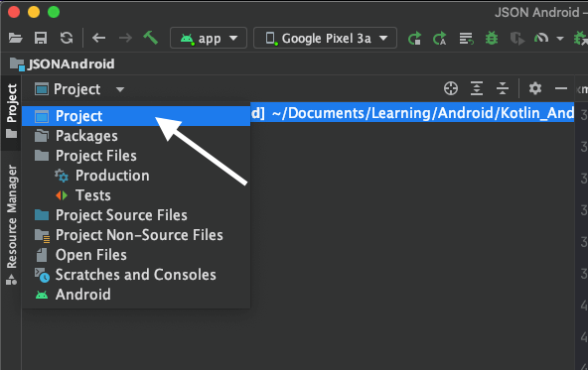The height and width of the screenshot is (370, 588).
Task: Click the yellow minimize window button
Action: point(34,12)
